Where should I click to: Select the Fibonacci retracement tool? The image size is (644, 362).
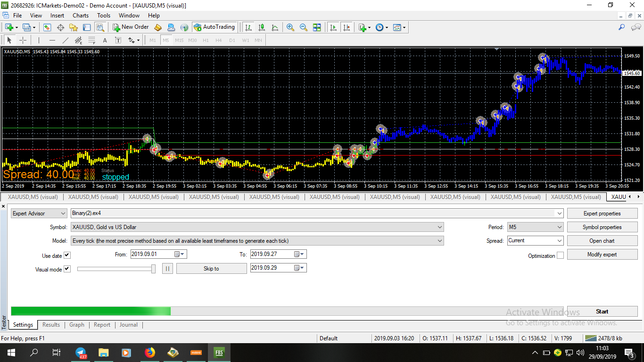click(92, 40)
